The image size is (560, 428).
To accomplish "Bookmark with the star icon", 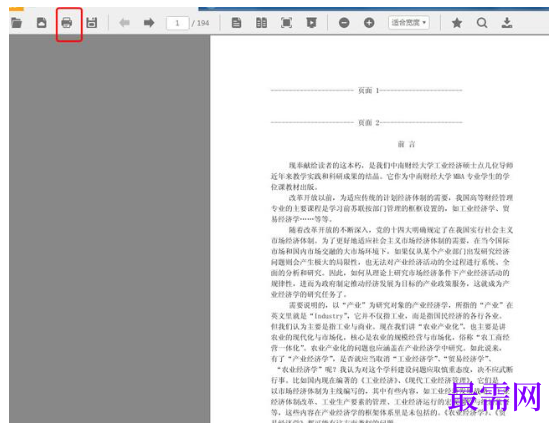I will [457, 23].
